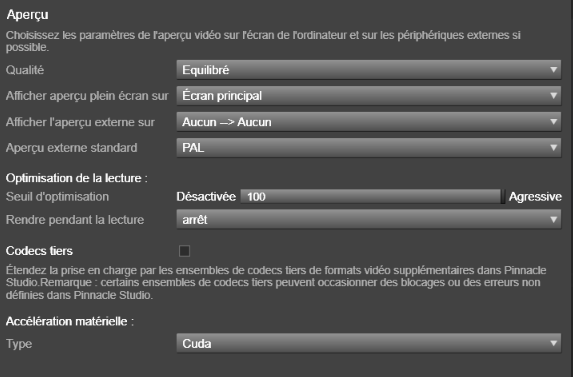Image resolution: width=573 pixels, height=377 pixels.
Task: Expand the Cuda acceleration Type dropdown
Action: (x=369, y=343)
